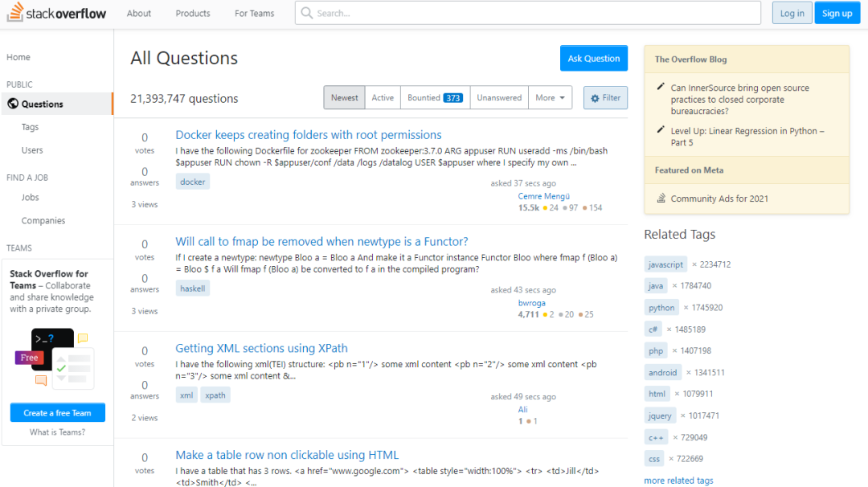The height and width of the screenshot is (487, 868).
Task: Open the Filter button
Action: (x=606, y=98)
